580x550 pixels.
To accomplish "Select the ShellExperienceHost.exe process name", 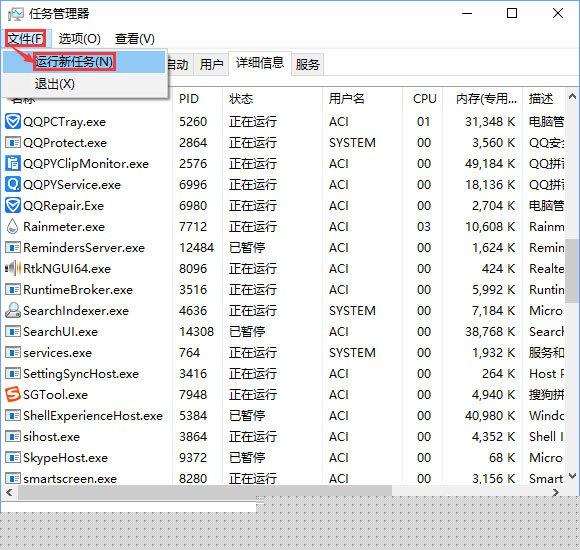I will tap(93, 415).
